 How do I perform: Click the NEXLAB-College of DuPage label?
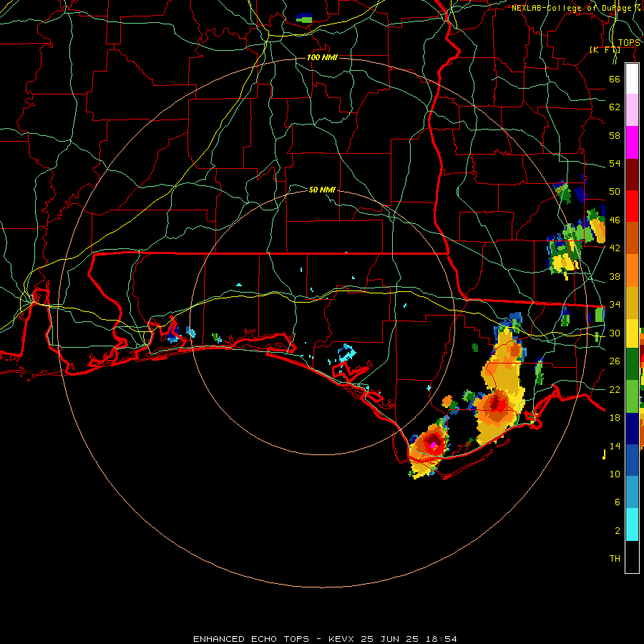(575, 8)
